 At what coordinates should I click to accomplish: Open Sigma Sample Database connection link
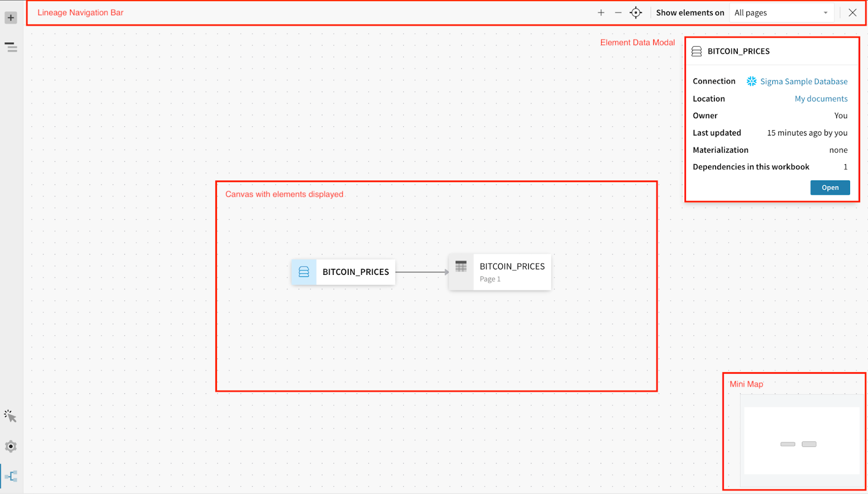click(x=803, y=81)
